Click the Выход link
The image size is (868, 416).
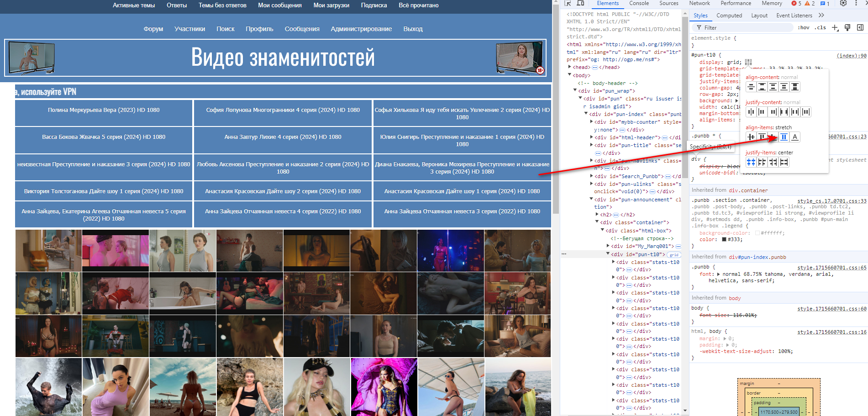(413, 29)
